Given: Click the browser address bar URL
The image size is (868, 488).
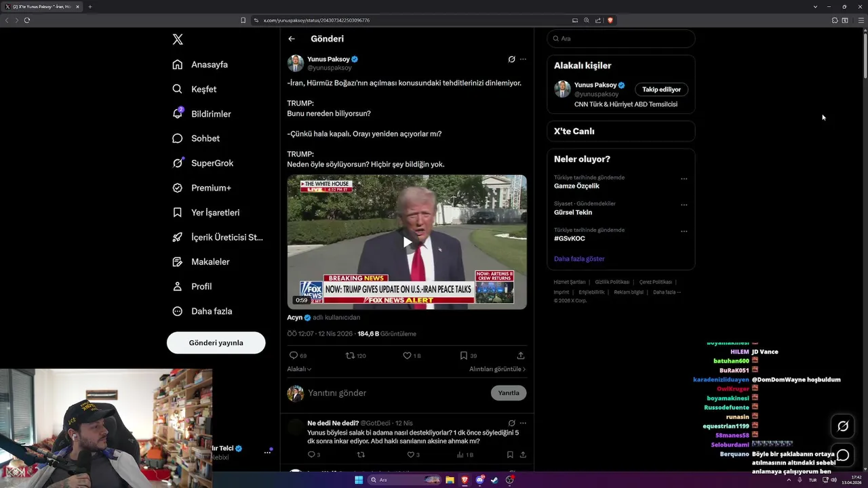Looking at the screenshot, I should click(x=317, y=20).
